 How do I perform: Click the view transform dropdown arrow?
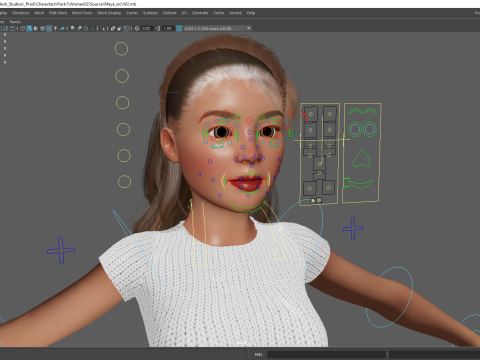[248, 28]
